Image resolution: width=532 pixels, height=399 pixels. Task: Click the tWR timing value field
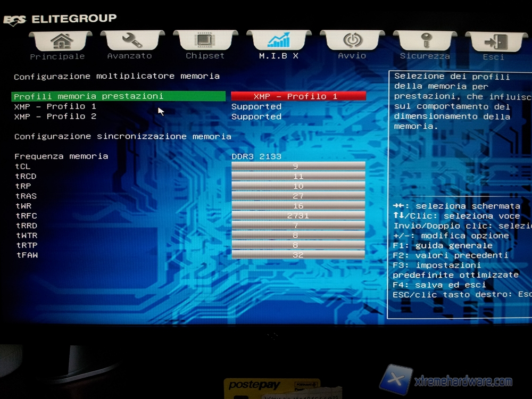tap(298, 206)
